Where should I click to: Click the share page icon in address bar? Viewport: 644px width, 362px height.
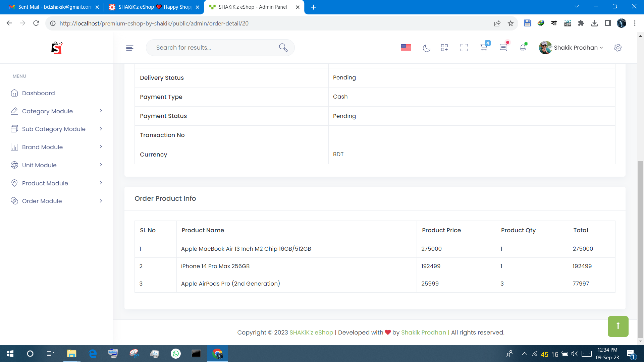point(497,23)
